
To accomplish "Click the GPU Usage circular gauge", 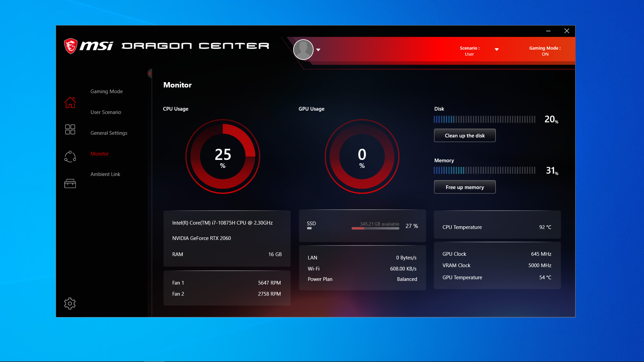I will coord(362,157).
